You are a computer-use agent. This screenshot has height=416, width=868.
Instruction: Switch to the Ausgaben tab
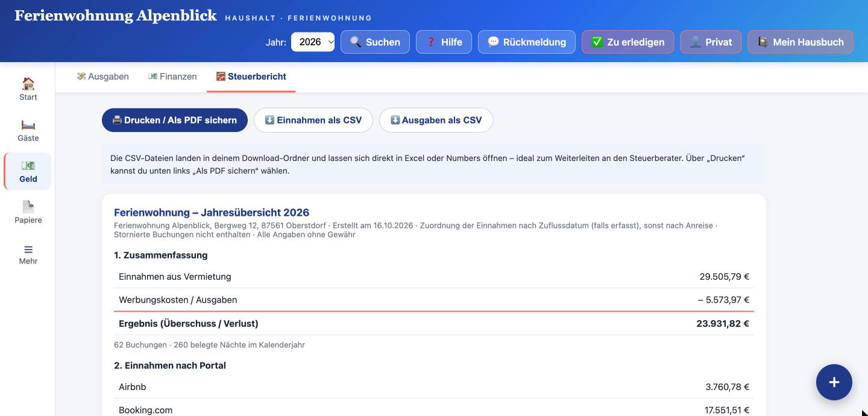click(102, 77)
